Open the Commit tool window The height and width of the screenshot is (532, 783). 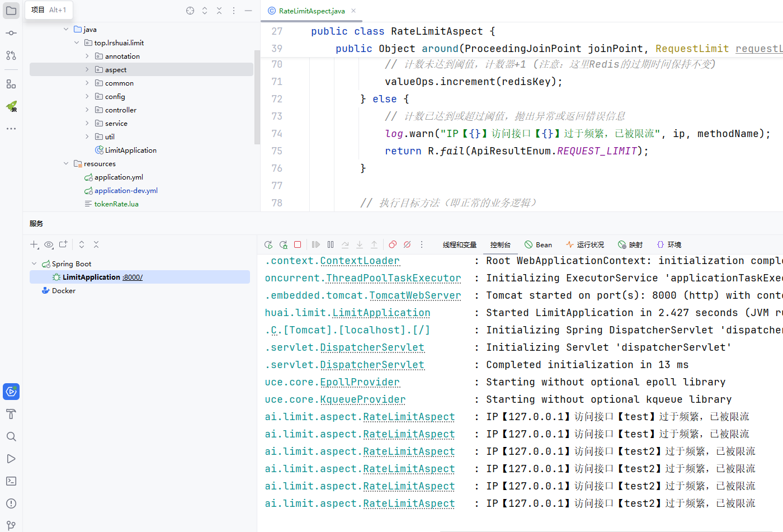pos(11,33)
